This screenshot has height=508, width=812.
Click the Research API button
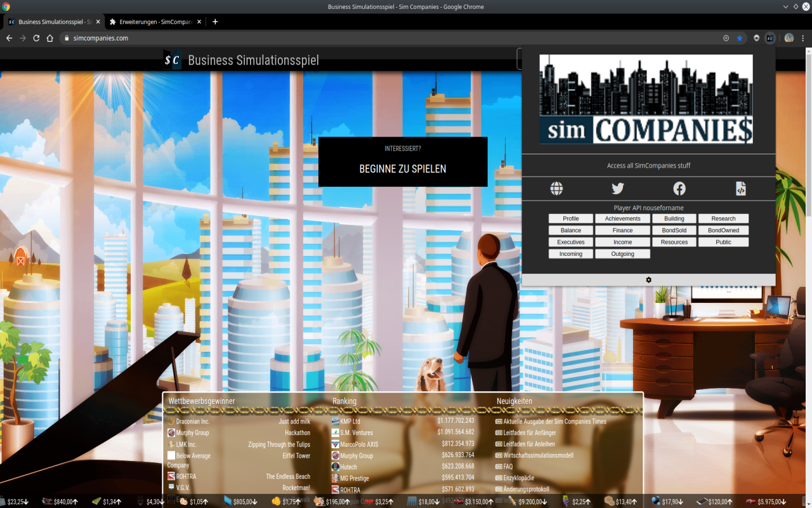click(x=723, y=218)
